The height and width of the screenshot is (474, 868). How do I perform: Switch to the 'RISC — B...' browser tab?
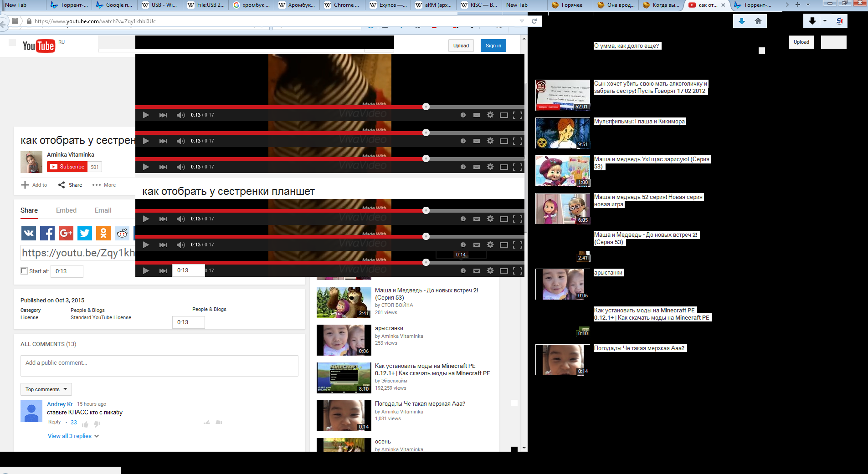479,5
